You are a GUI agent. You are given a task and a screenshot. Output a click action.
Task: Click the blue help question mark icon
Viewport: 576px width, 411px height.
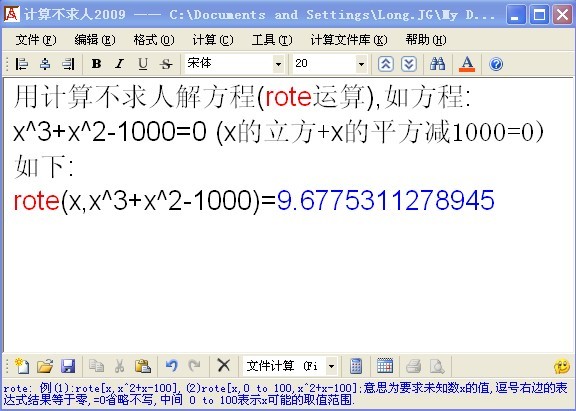coord(496,64)
